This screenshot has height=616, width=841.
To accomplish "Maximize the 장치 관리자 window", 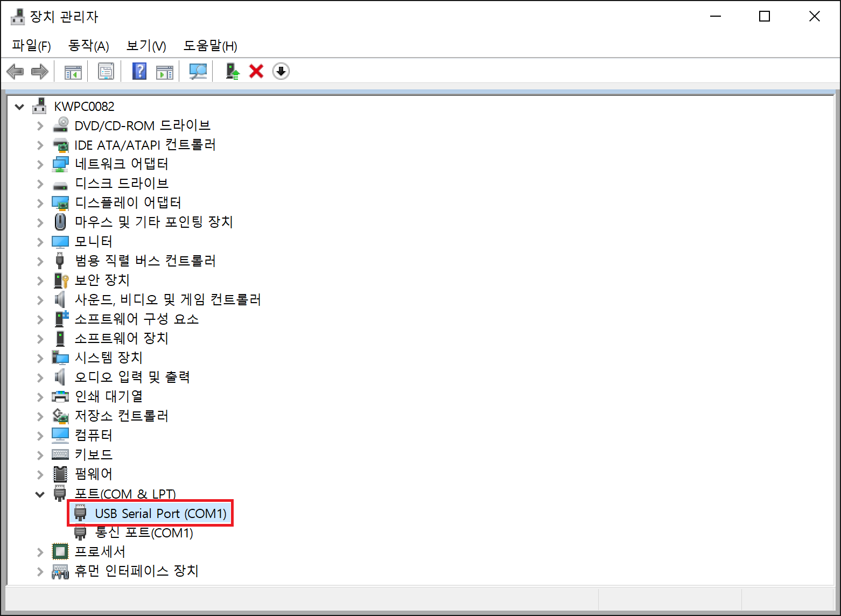I will pyautogui.click(x=765, y=17).
